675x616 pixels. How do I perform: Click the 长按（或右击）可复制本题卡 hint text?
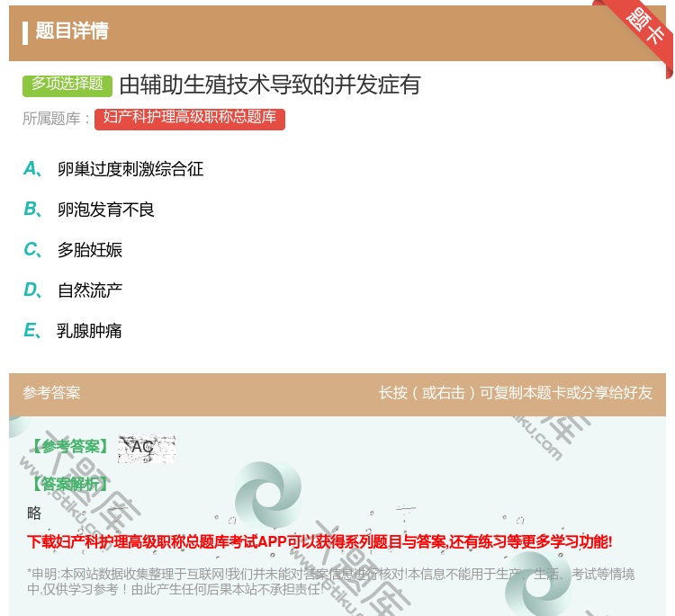pyautogui.click(x=516, y=393)
